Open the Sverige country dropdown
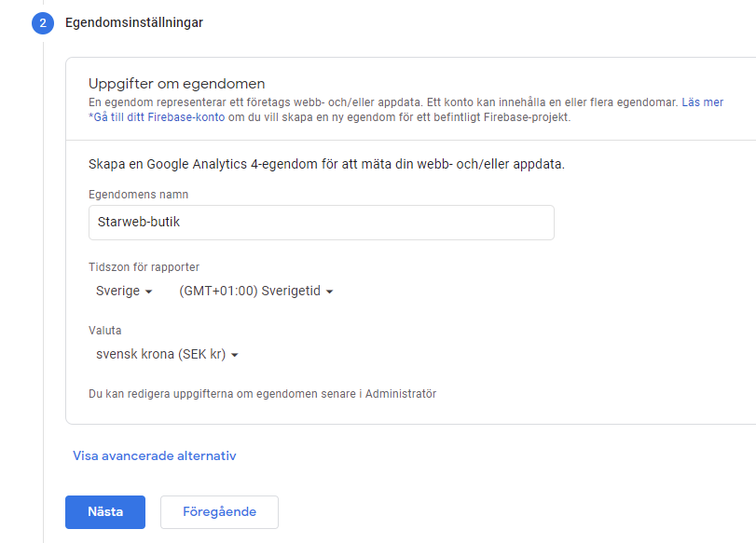The image size is (756, 543). tap(124, 291)
